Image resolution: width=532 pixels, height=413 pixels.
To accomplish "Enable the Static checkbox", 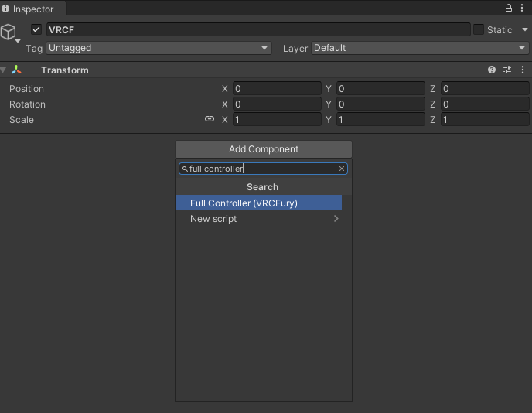I will [479, 29].
